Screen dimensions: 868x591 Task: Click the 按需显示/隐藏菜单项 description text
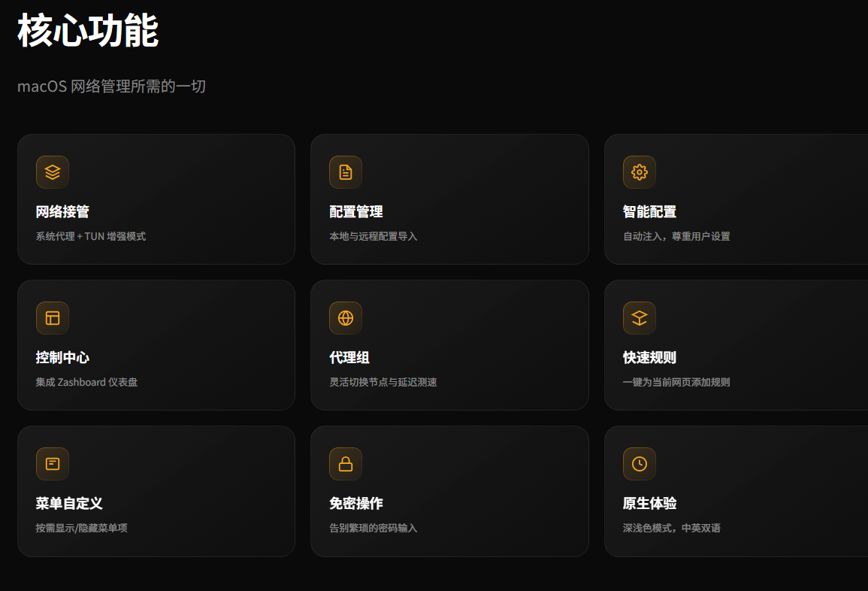coord(81,528)
